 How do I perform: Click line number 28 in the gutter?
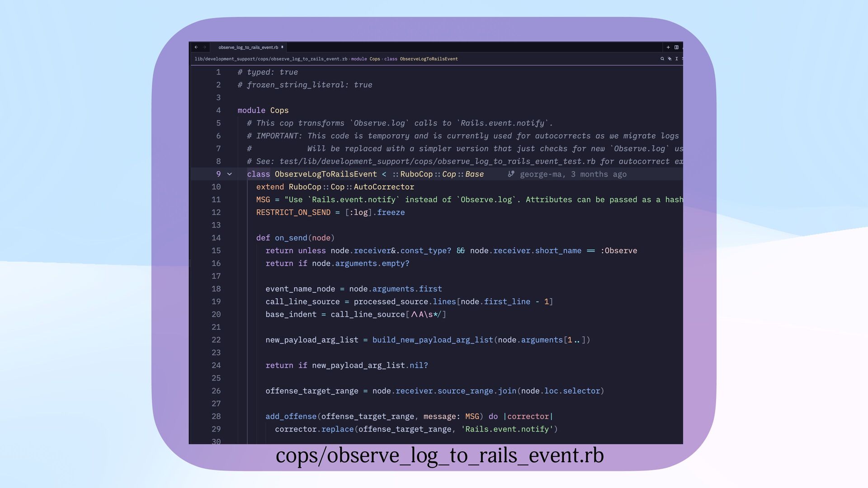[x=216, y=416]
